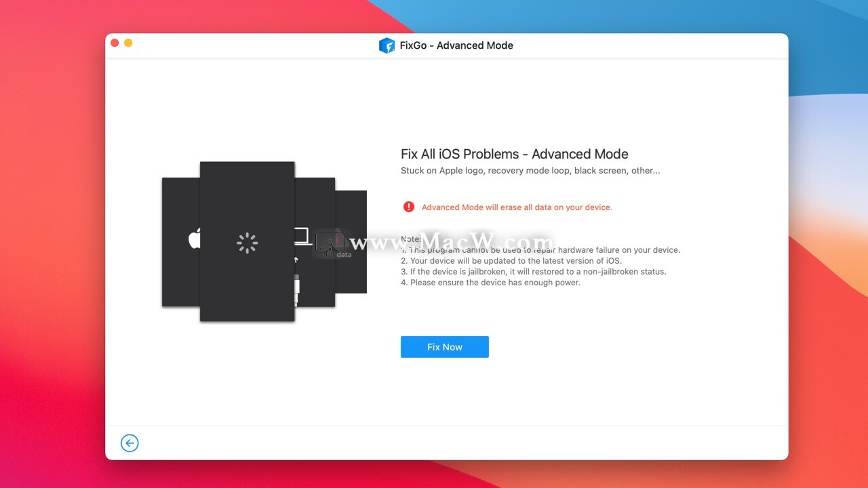Select the loading spinner phone screen image
The height and width of the screenshot is (488, 868).
click(248, 241)
